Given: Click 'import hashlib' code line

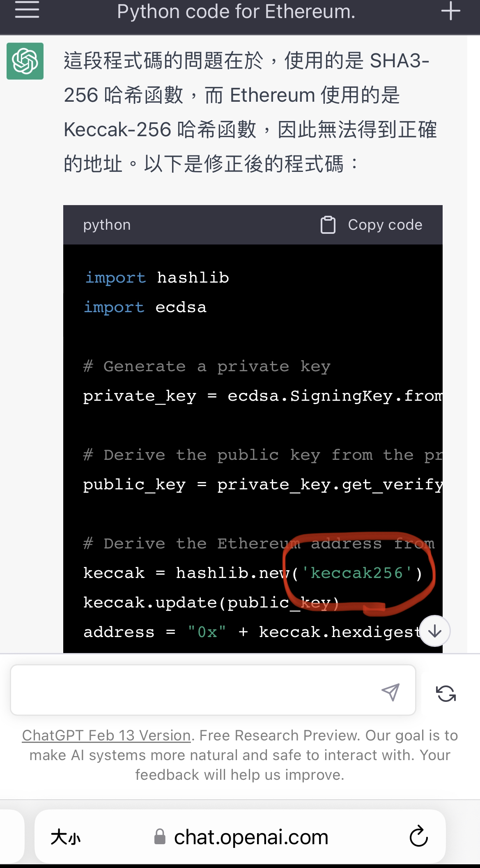Looking at the screenshot, I should click(x=156, y=278).
